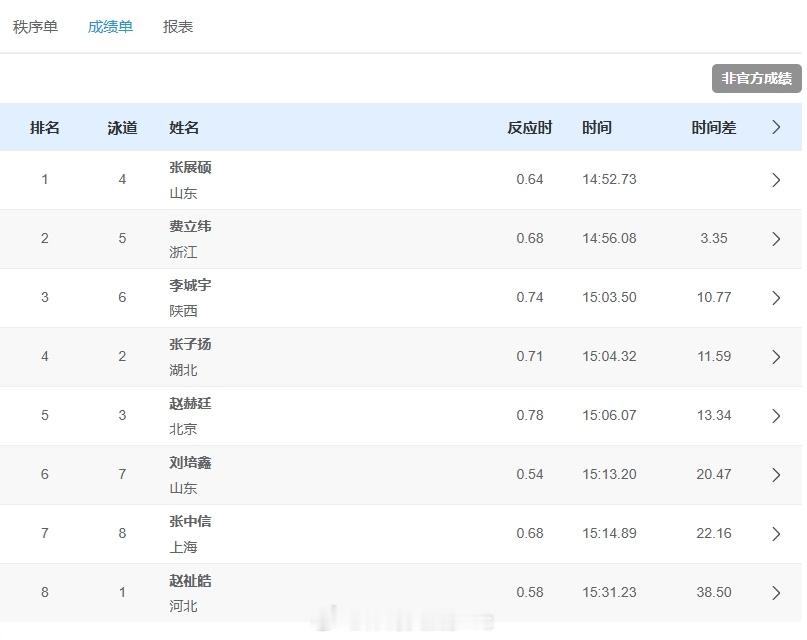Screen dimensions: 807x640
Task: Click the 反应时 column header
Action: 529,128
